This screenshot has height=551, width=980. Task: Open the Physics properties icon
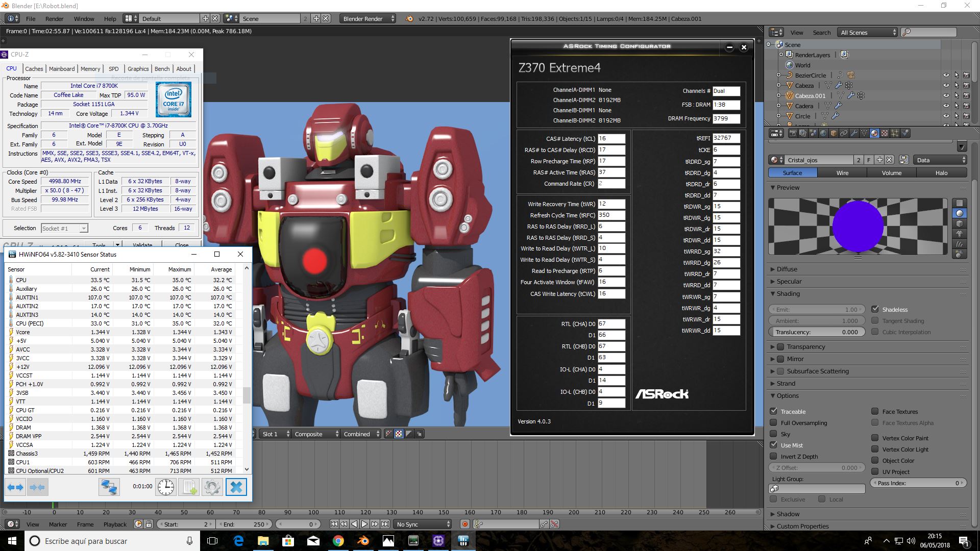(x=905, y=134)
